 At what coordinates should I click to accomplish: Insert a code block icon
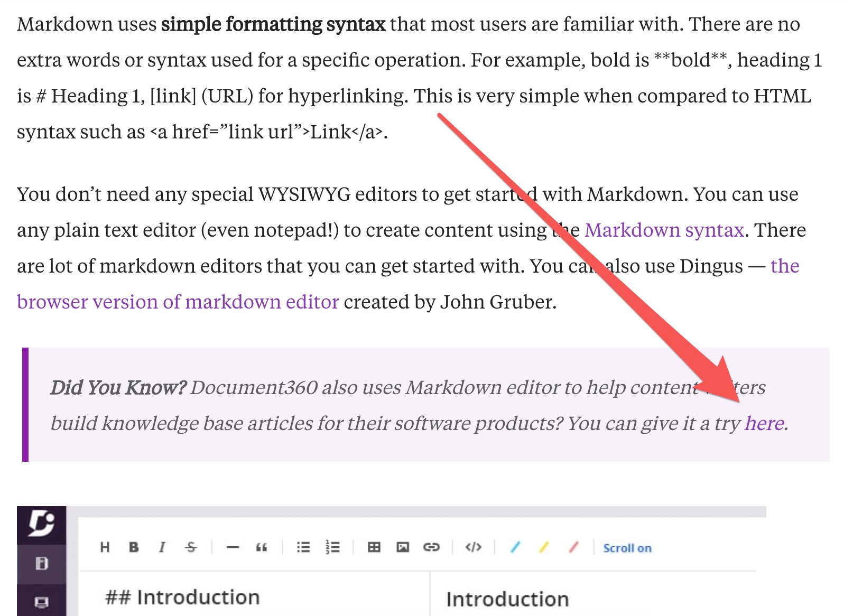tap(473, 547)
